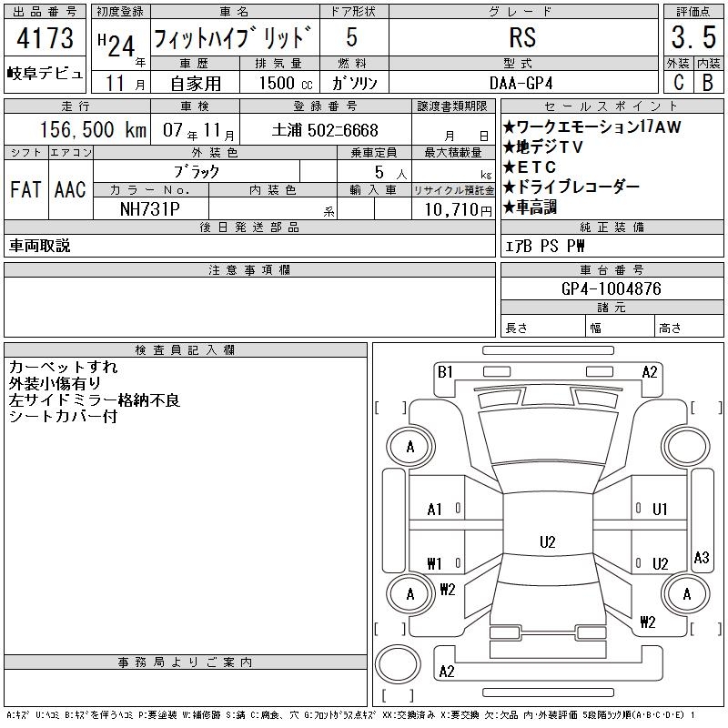Click the wheel circle marked A beside A3
Viewport: 728px width, 728px height.
[x=684, y=594]
